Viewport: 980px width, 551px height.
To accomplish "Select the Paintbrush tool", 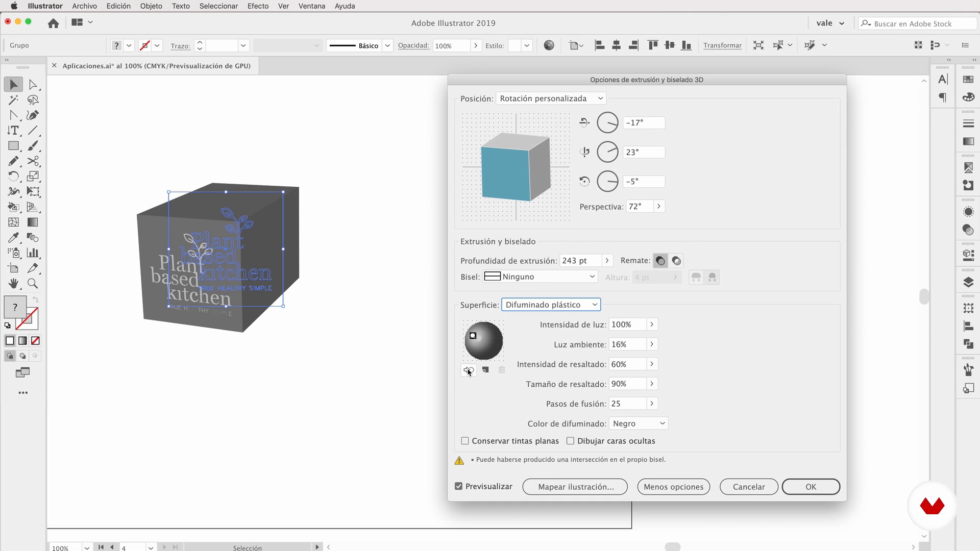I will click(x=33, y=146).
